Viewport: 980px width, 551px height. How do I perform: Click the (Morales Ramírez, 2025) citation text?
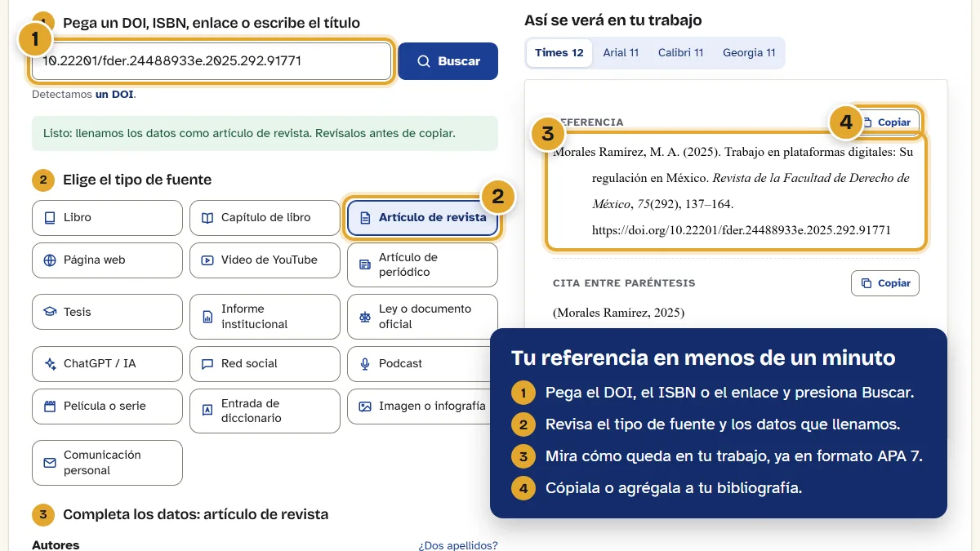(619, 313)
